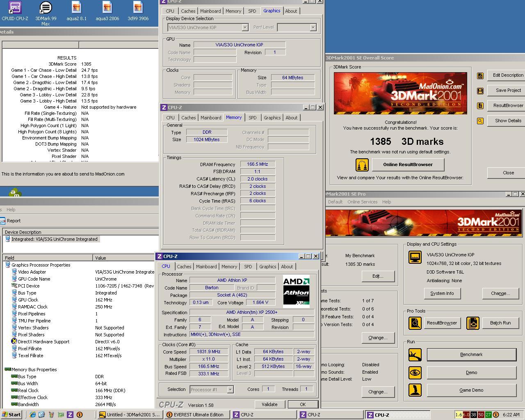Viewport: 525px width, 420px height.
Task: Click OK in the CPU-Z window
Action: 303,404
